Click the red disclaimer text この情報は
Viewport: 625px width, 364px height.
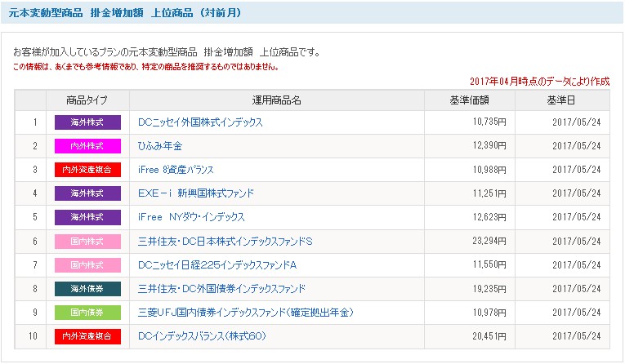(145, 67)
